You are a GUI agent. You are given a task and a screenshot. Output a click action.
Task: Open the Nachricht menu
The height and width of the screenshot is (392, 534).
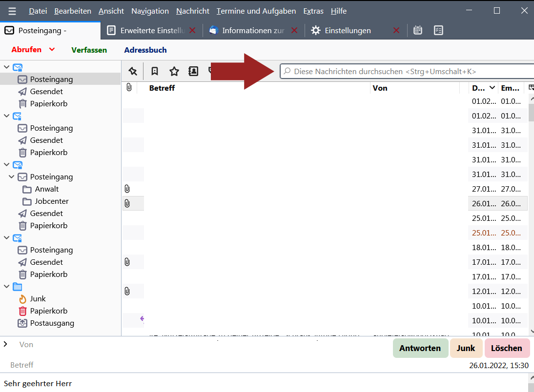click(193, 11)
